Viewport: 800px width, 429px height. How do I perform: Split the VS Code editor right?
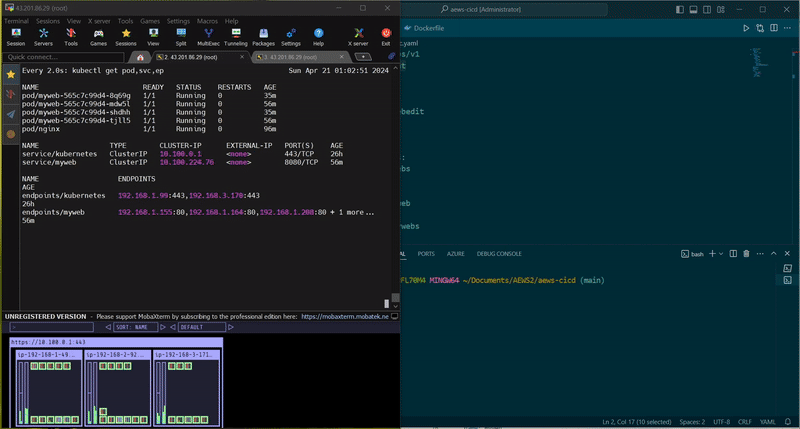point(774,28)
